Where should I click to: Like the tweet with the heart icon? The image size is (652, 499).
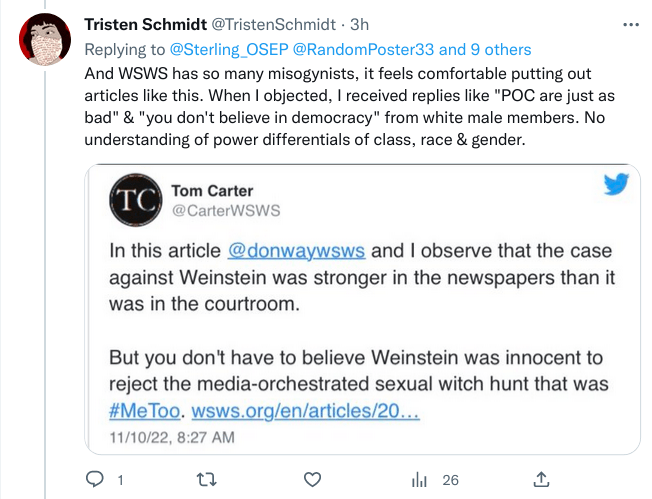(313, 480)
